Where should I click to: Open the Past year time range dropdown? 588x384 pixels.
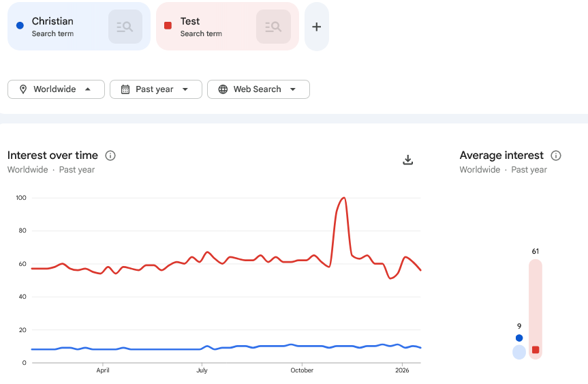(185, 89)
